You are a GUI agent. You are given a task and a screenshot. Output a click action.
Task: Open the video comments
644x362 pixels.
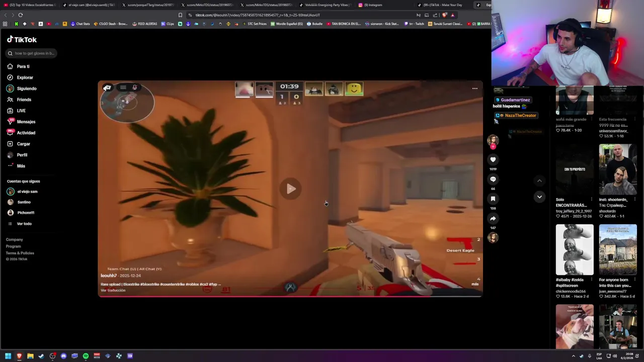[493, 179]
